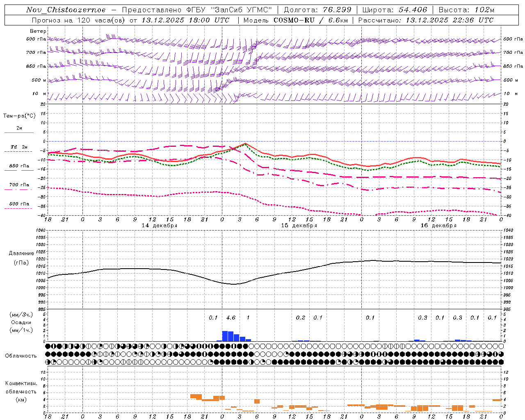Click the 'Модель COSMO-RU / 6.6км' model label
525x420 pixels.
click(x=295, y=20)
